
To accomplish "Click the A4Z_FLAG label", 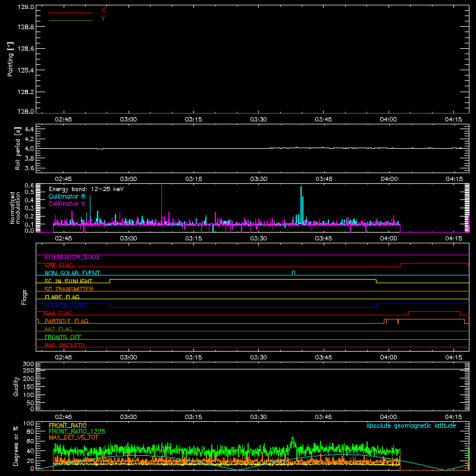I will tap(58, 330).
